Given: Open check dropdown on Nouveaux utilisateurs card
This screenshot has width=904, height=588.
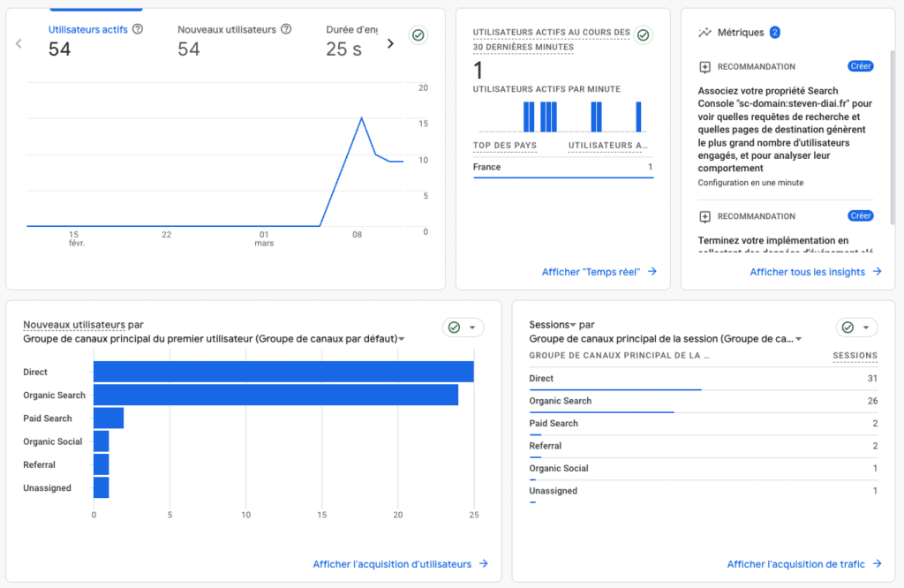Looking at the screenshot, I should coord(463,328).
